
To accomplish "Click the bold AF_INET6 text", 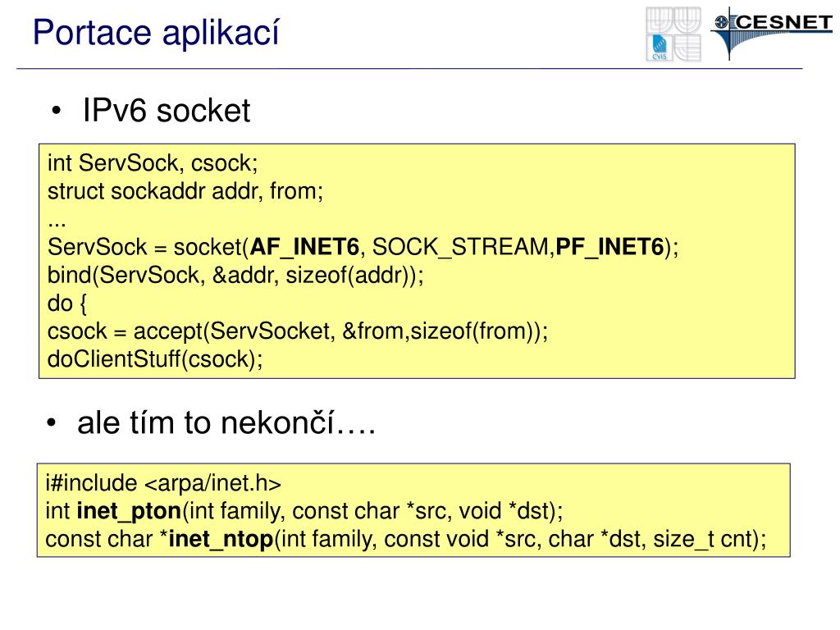I will point(304,247).
